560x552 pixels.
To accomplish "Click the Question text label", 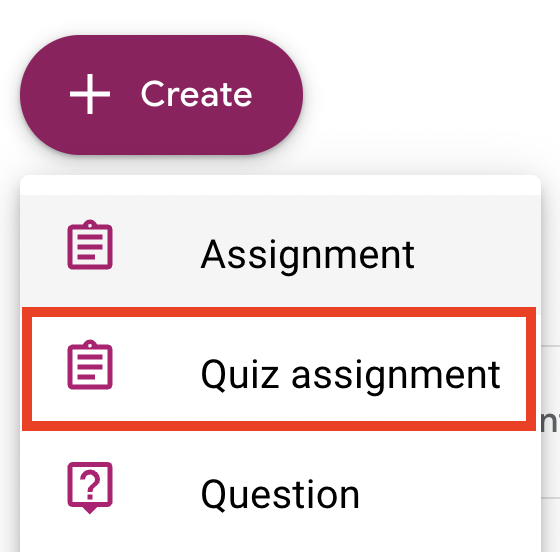I will [280, 495].
